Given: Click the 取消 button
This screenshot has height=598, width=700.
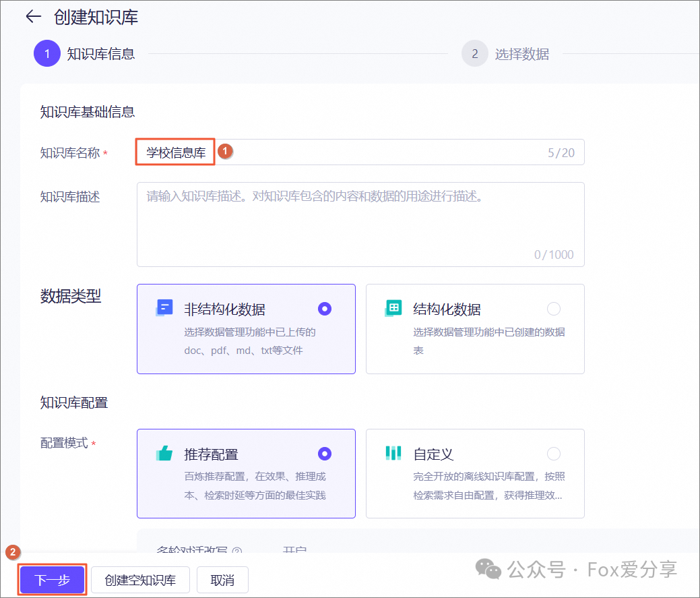Looking at the screenshot, I should tap(222, 580).
